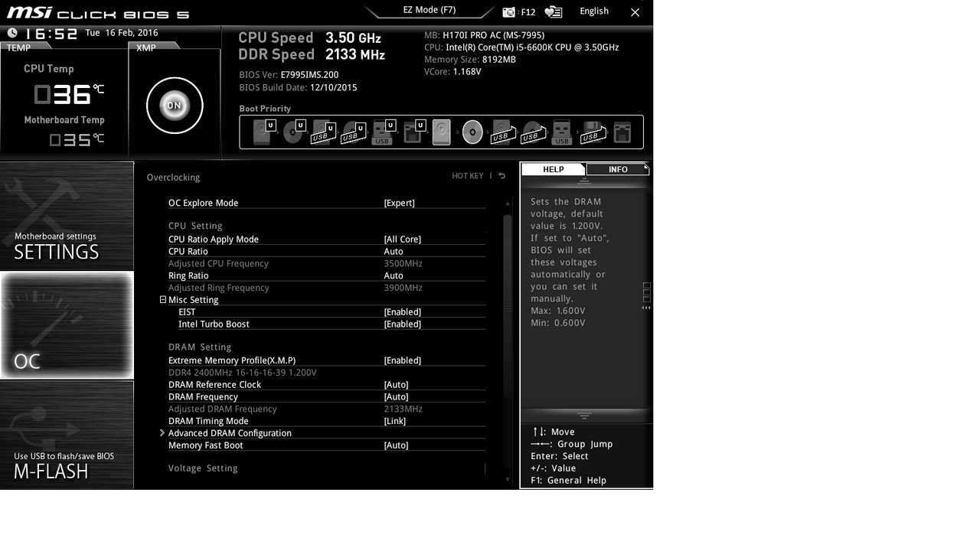
Task: Click the HOT KEY link
Action: 468,176
